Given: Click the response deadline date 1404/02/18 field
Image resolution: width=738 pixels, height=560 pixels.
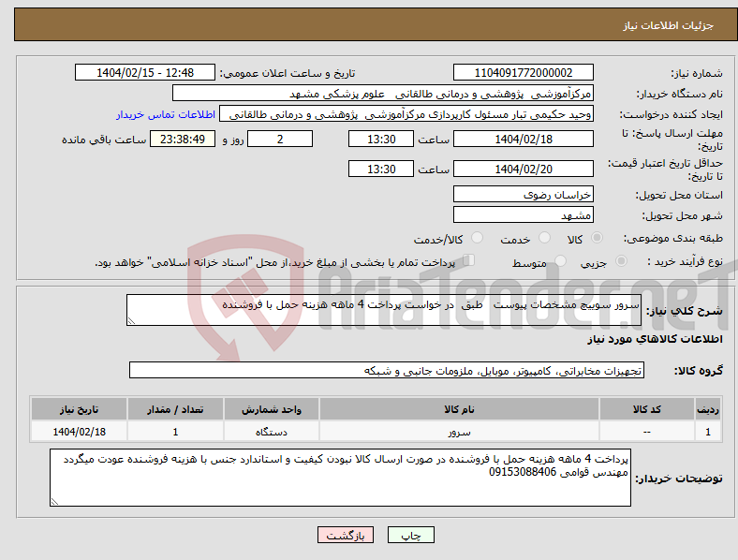Looking at the screenshot, I should click(524, 139).
